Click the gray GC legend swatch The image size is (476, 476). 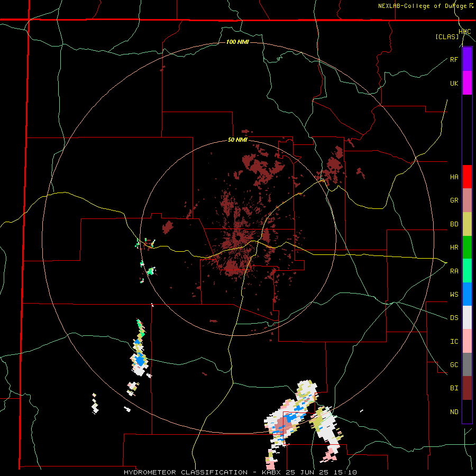(x=467, y=364)
